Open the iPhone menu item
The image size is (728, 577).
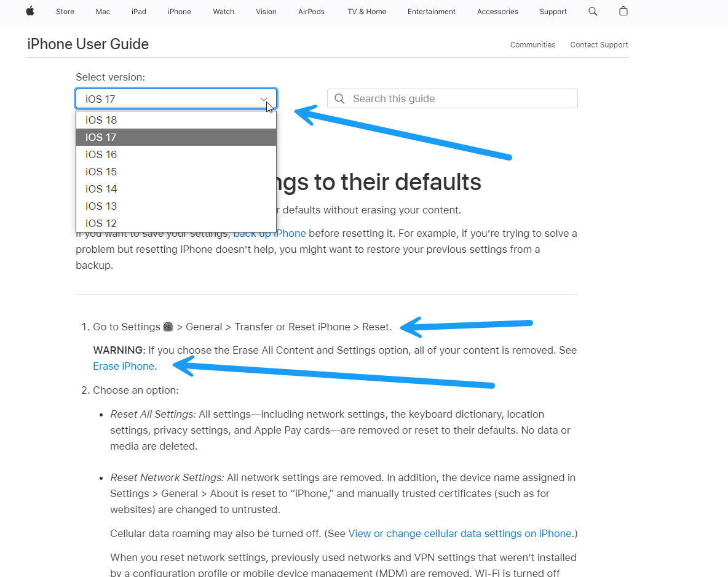point(179,12)
